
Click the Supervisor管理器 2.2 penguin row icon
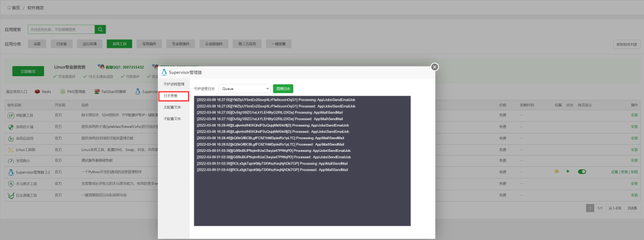click(11, 172)
